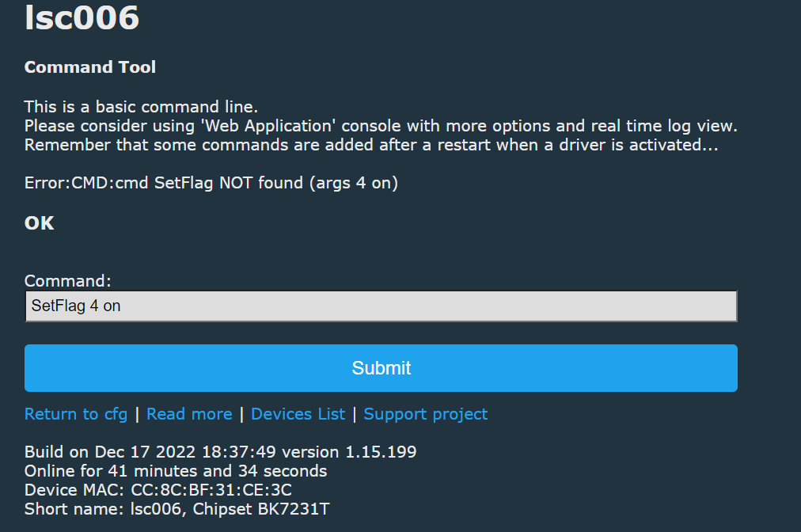Click separator between Read more and Devices List
Screen dimensions: 801x532
[241, 414]
